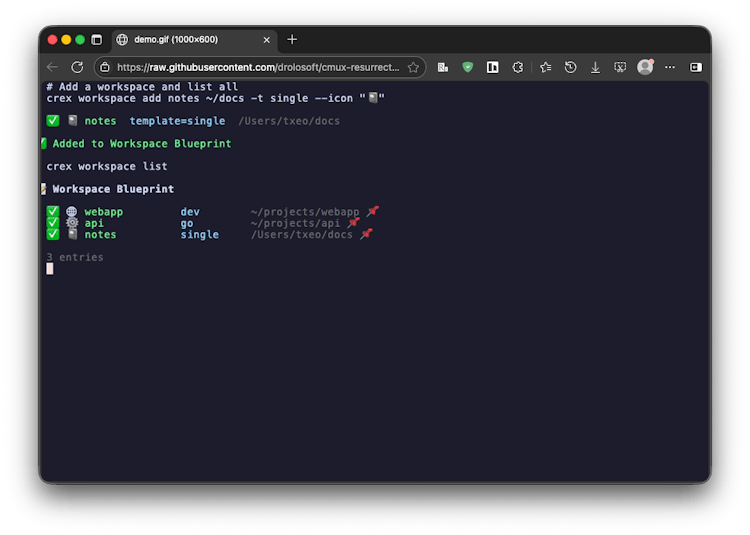Viewport: 750px width, 535px height.
Task: Open the browser settings and more menu
Action: coord(669,67)
